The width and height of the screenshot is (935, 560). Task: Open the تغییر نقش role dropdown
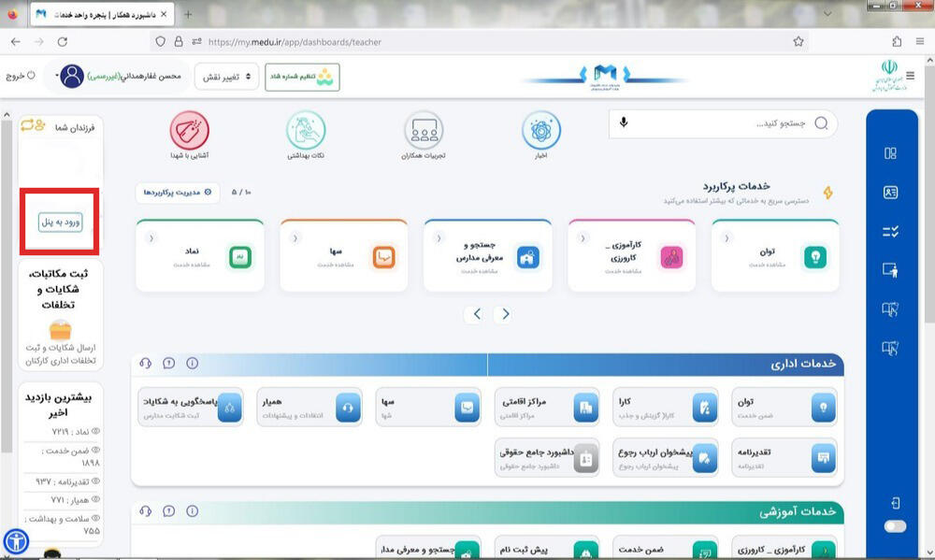pos(226,77)
